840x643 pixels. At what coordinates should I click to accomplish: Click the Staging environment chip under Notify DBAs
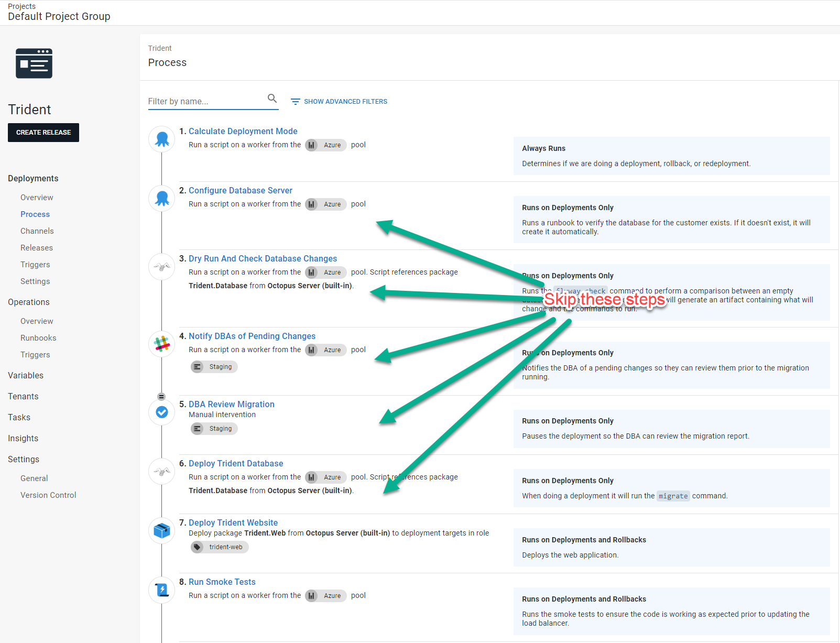tap(214, 366)
